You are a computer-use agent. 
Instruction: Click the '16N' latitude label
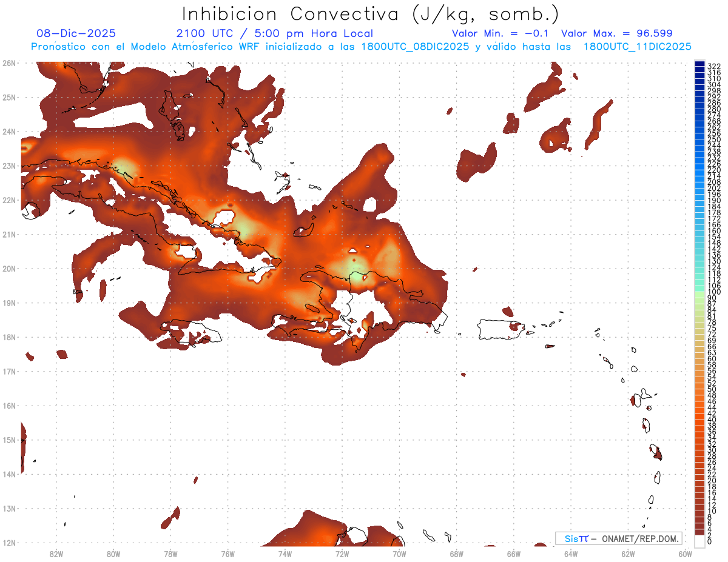8,406
